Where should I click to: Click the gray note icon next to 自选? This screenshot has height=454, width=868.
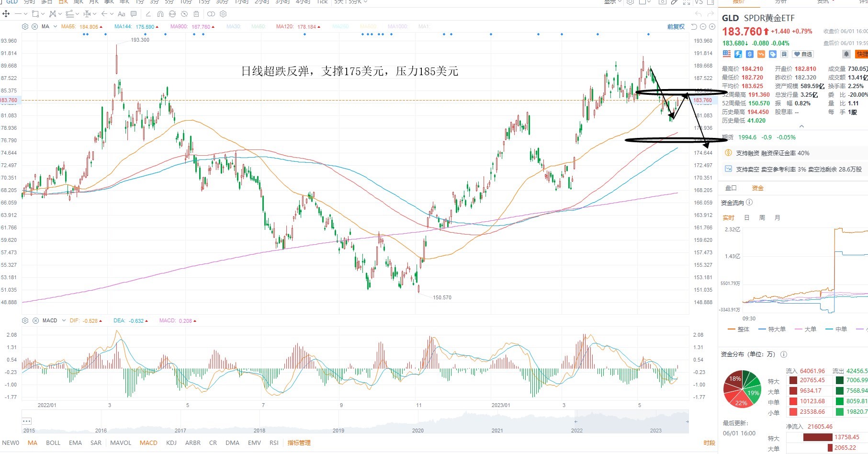[784, 54]
